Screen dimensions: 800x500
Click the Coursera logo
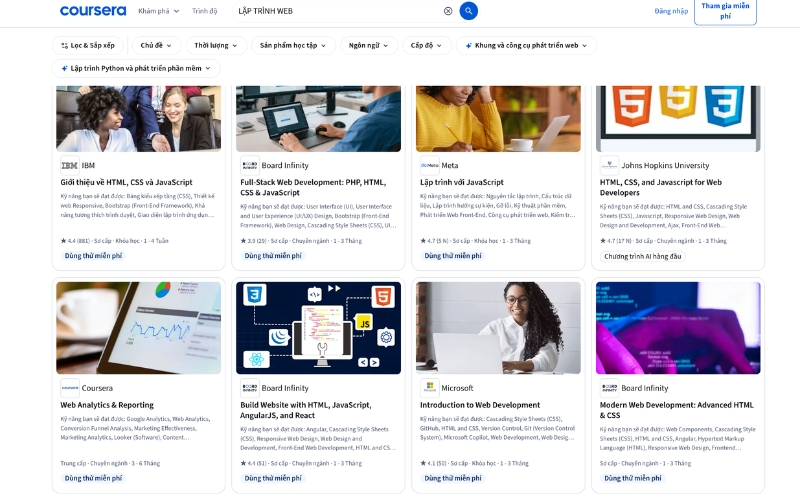[x=93, y=11]
